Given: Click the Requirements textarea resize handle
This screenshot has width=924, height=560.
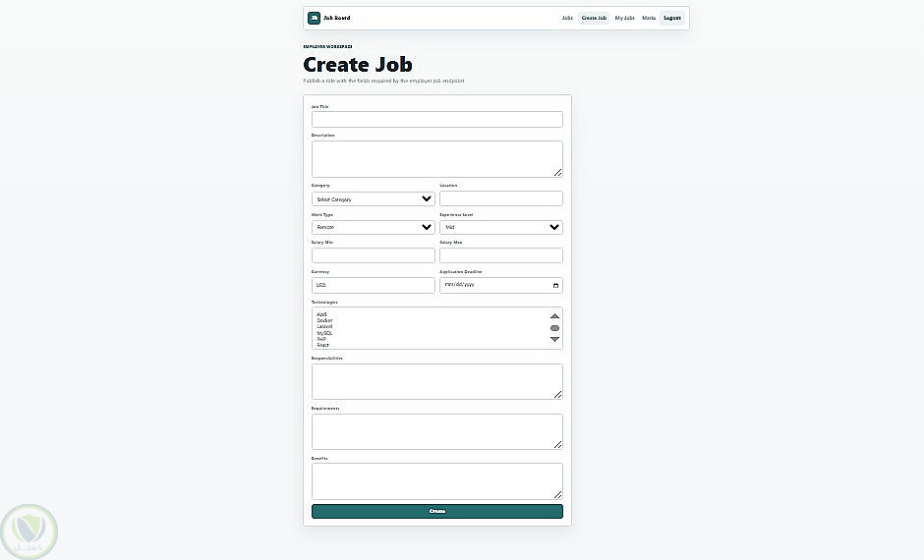Looking at the screenshot, I should (x=557, y=445).
